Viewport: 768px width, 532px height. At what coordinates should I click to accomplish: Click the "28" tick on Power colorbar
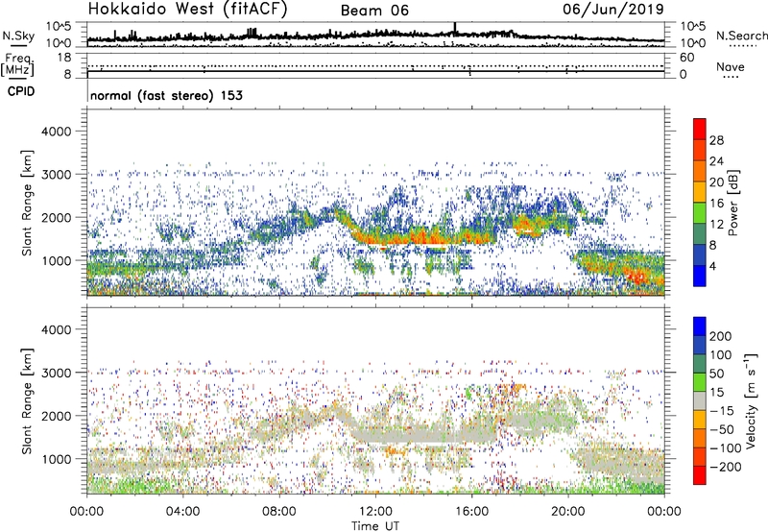[716, 140]
